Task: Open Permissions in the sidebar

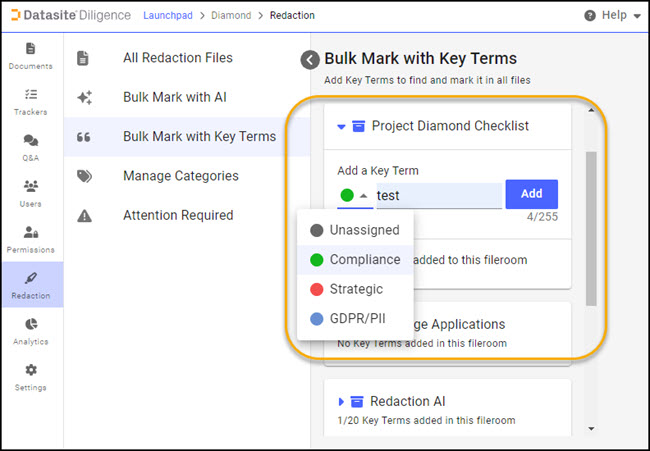Action: click(31, 239)
